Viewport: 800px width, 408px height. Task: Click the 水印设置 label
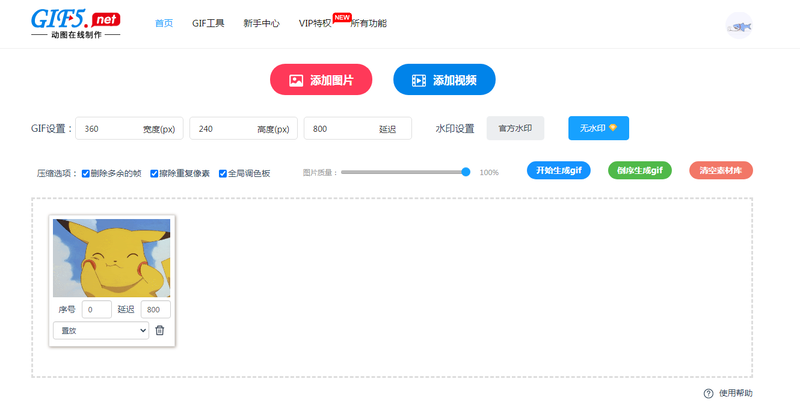click(455, 129)
